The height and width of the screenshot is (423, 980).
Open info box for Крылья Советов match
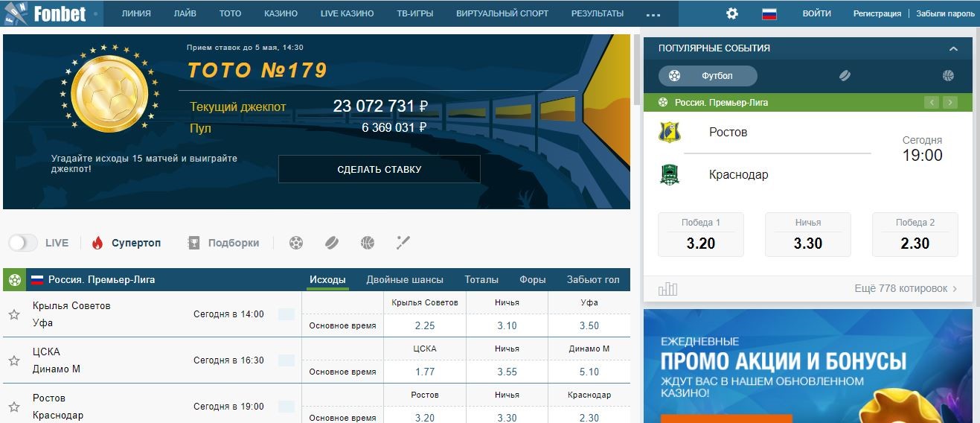[286, 314]
